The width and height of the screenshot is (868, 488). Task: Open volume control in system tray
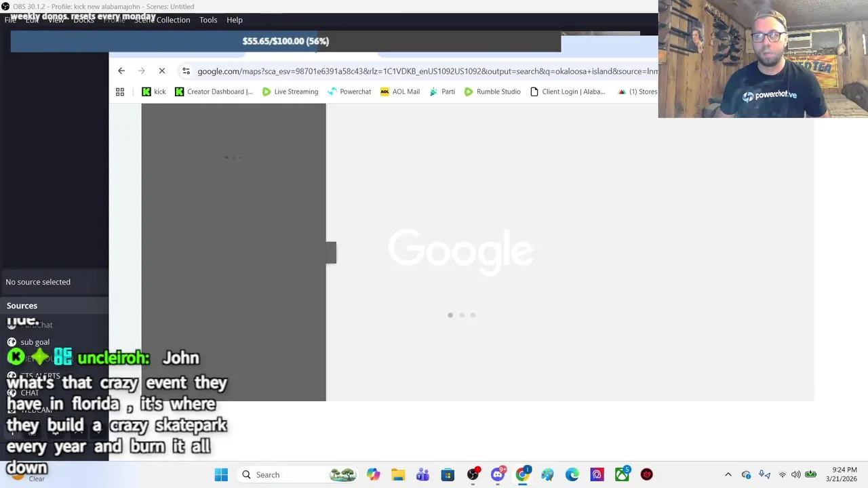[795, 474]
